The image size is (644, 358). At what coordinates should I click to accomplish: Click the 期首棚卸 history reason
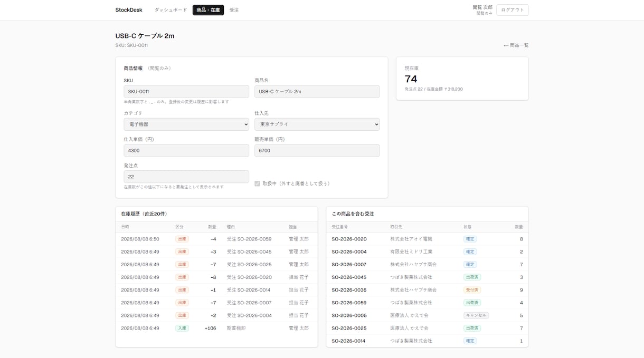point(236,328)
